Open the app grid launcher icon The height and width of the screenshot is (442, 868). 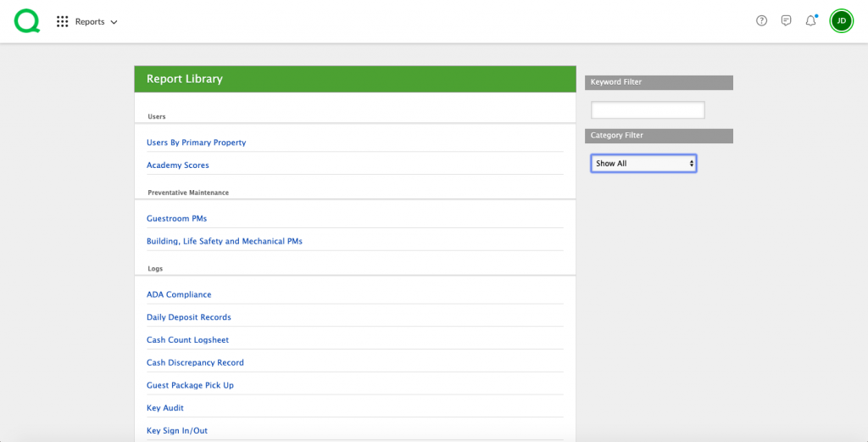pos(62,21)
